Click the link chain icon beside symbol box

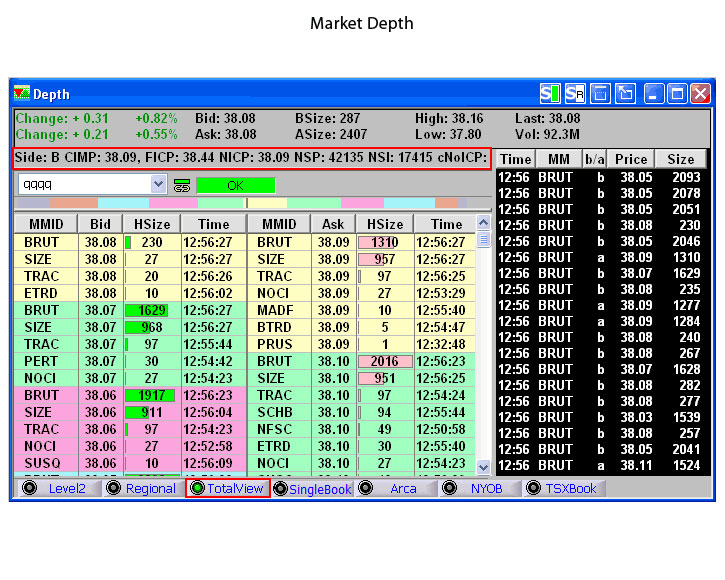(x=182, y=185)
